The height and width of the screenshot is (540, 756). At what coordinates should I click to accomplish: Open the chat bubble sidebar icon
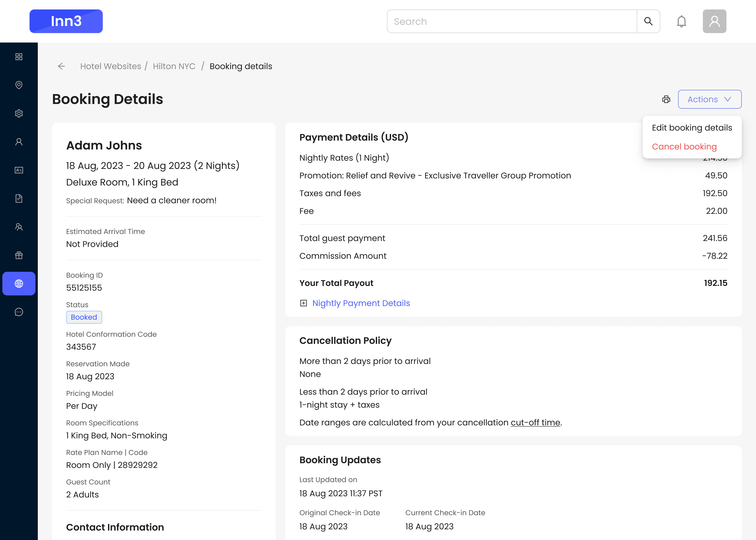19,312
